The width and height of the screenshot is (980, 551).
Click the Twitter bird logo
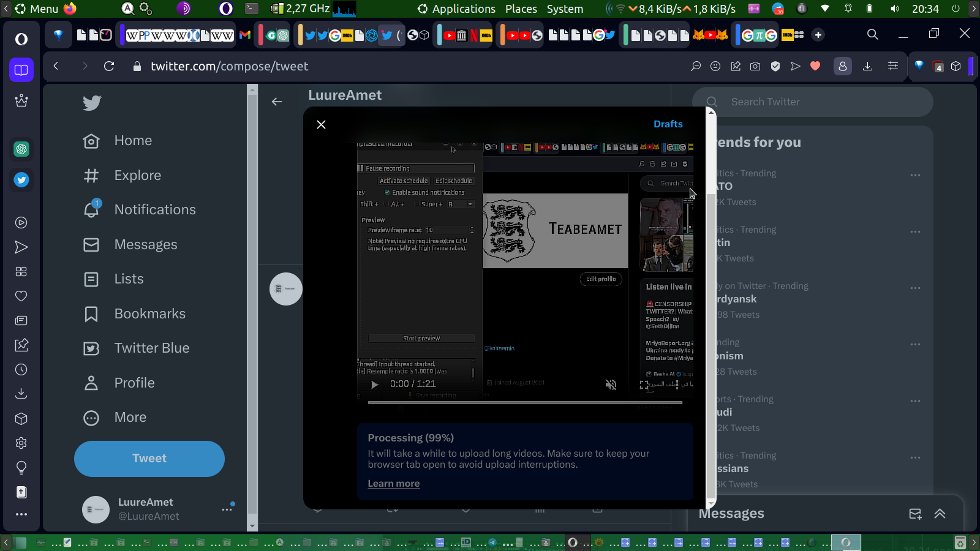pyautogui.click(x=92, y=103)
